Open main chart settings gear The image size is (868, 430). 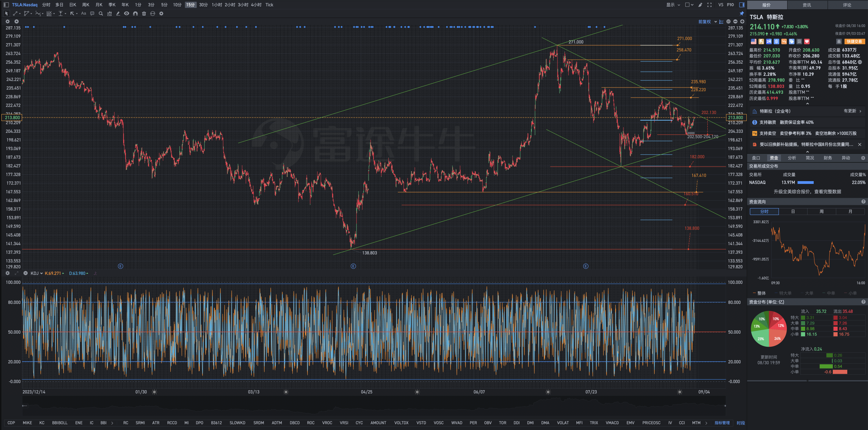coord(8,21)
